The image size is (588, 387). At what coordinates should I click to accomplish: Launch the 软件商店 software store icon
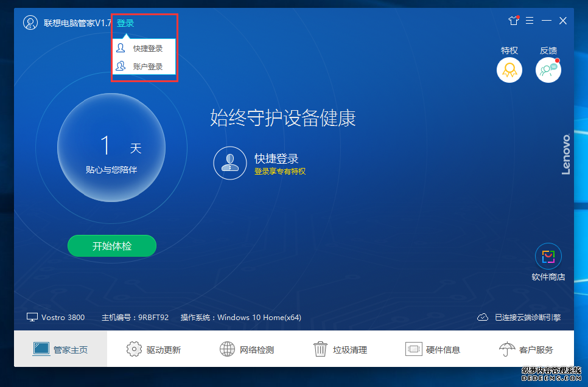[548, 256]
